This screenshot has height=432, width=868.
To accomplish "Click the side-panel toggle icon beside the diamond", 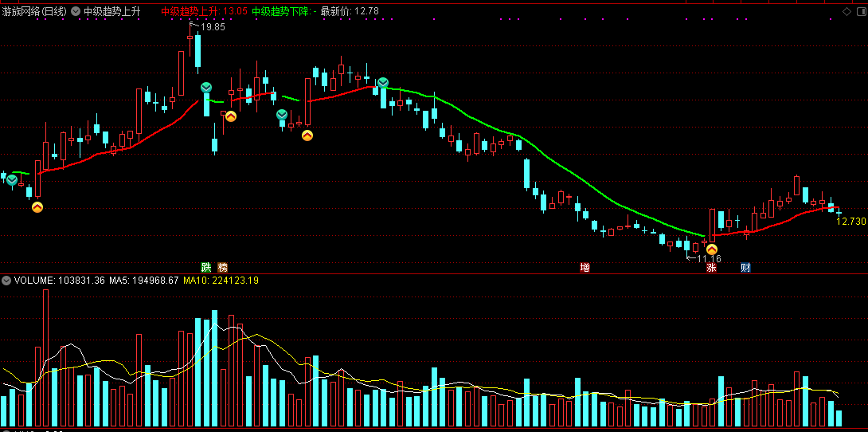I will point(860,11).
